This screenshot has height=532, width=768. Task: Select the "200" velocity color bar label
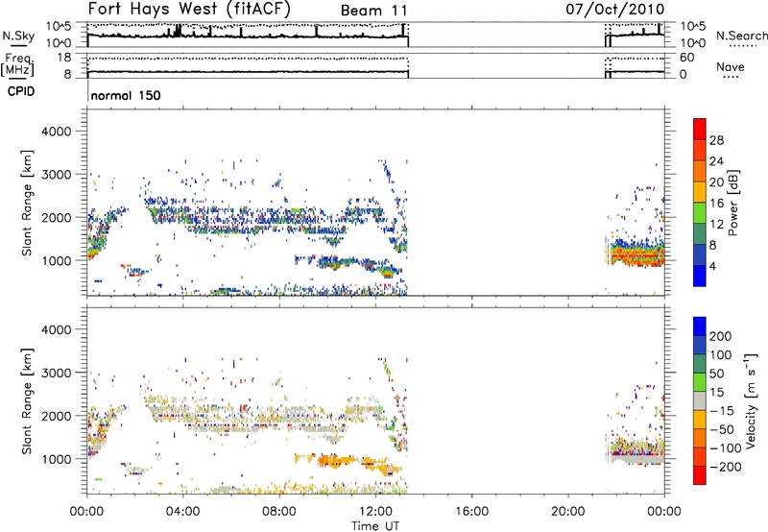tap(721, 336)
